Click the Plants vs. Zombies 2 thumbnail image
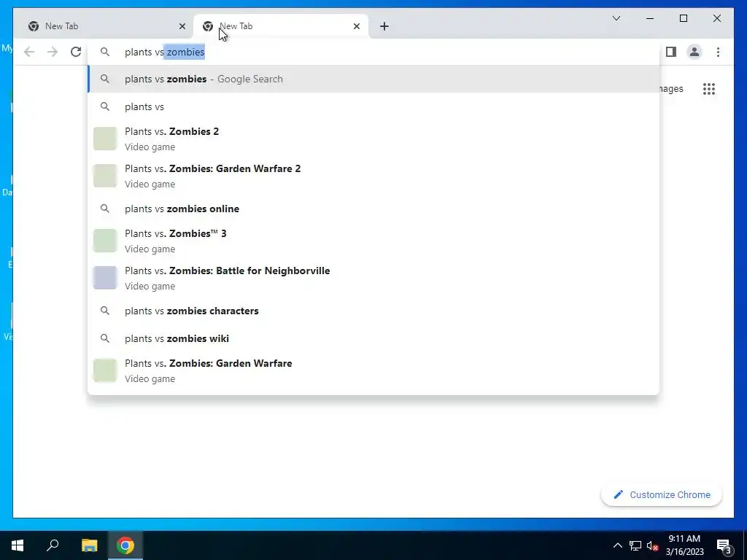This screenshot has width=747, height=560. [x=105, y=139]
